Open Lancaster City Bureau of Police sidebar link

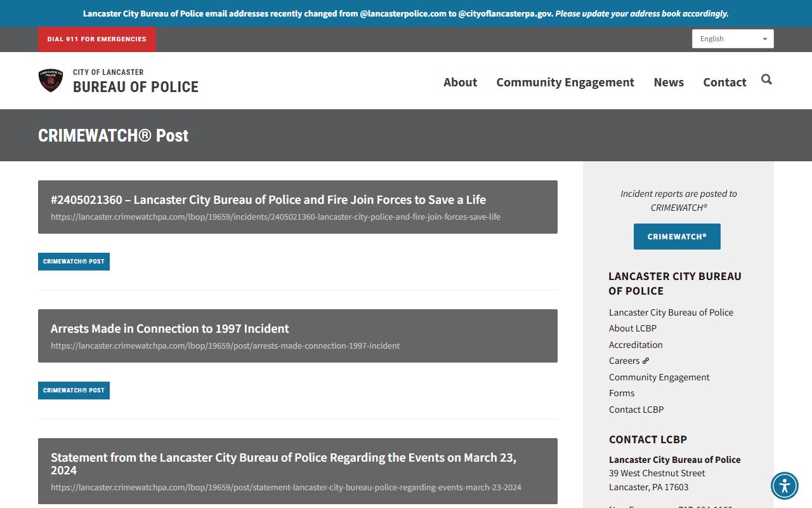coord(671,312)
